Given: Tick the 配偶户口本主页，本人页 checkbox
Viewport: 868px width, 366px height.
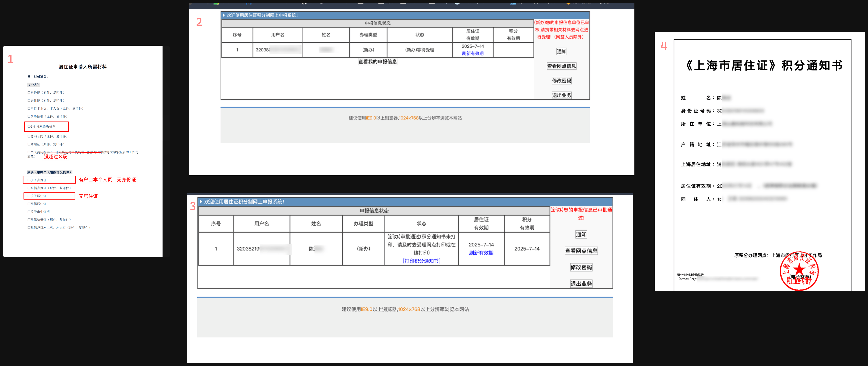Looking at the screenshot, I should tap(29, 228).
